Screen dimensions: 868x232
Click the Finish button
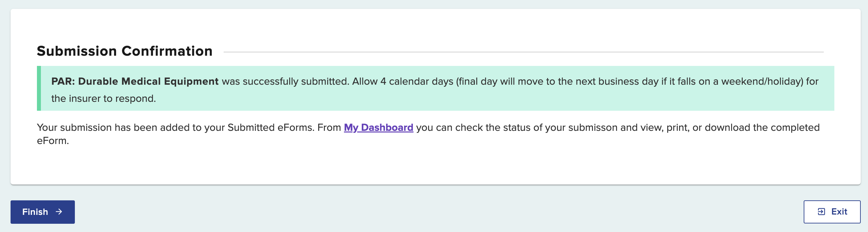[43, 212]
